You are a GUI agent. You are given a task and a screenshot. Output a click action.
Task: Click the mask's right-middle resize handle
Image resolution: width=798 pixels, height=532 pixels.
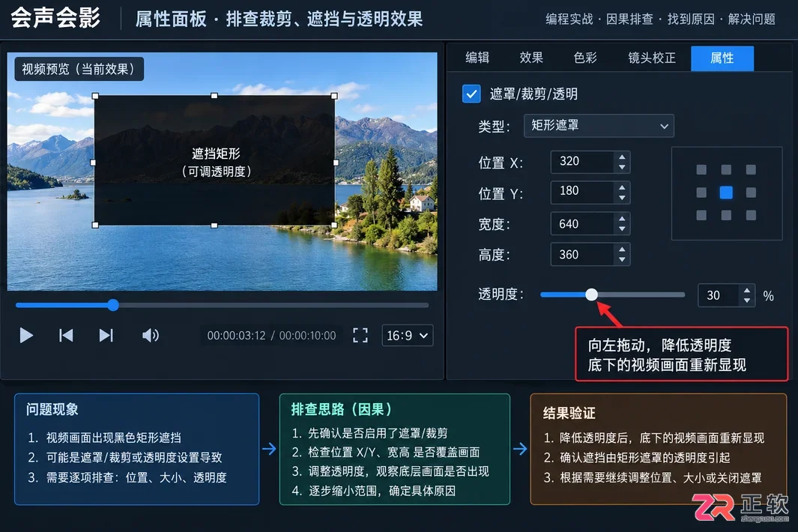tap(336, 163)
